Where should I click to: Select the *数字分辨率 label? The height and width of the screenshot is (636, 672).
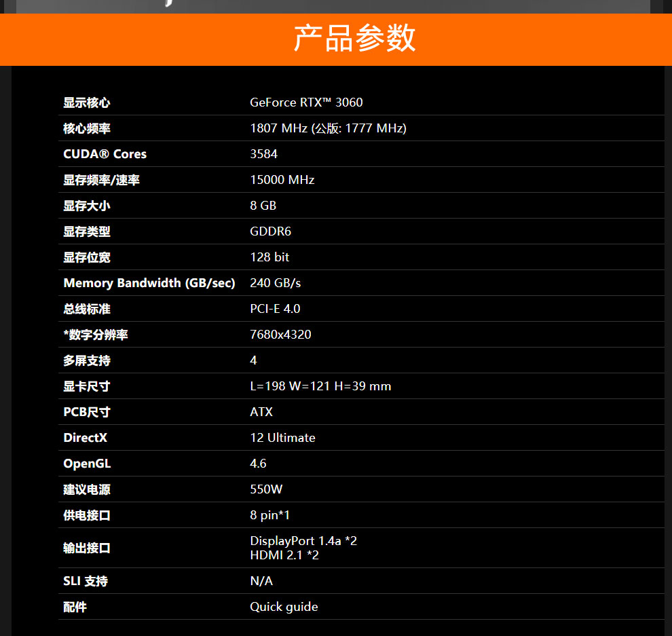(x=96, y=335)
